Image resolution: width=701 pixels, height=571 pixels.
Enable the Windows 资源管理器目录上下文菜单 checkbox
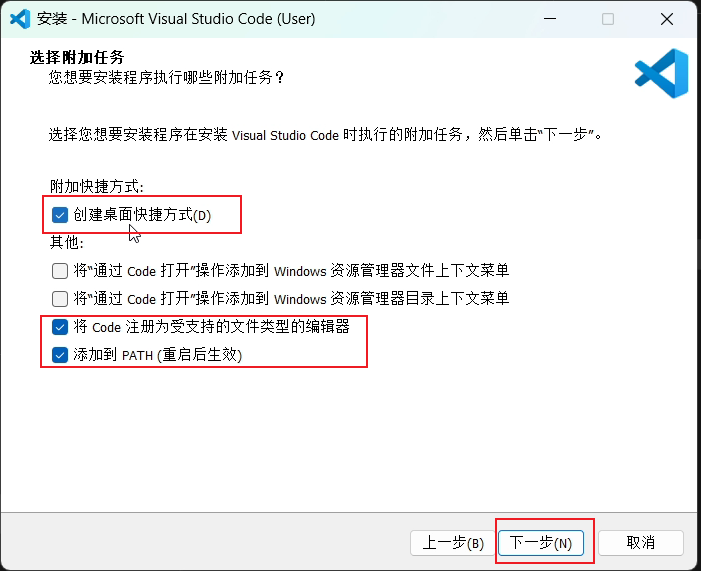tap(59, 299)
